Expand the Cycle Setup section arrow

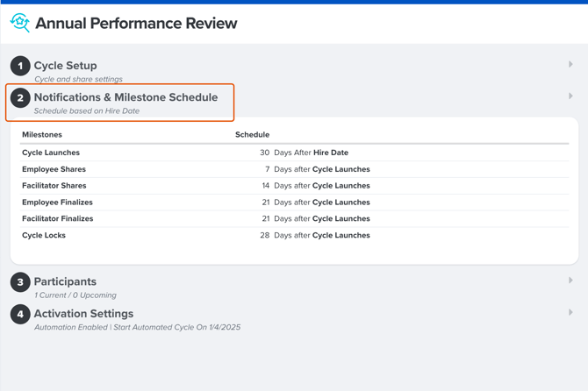point(570,65)
